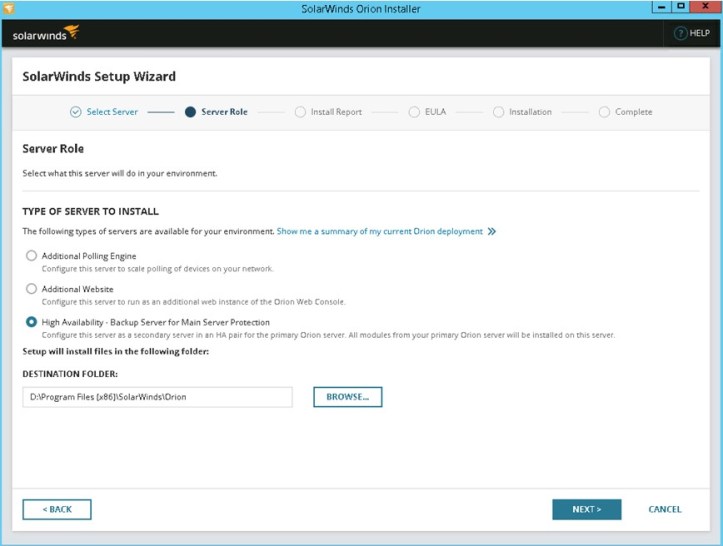Viewport: 723px width, 546px height.
Task: Click the Server Role step circle
Action: pos(190,112)
